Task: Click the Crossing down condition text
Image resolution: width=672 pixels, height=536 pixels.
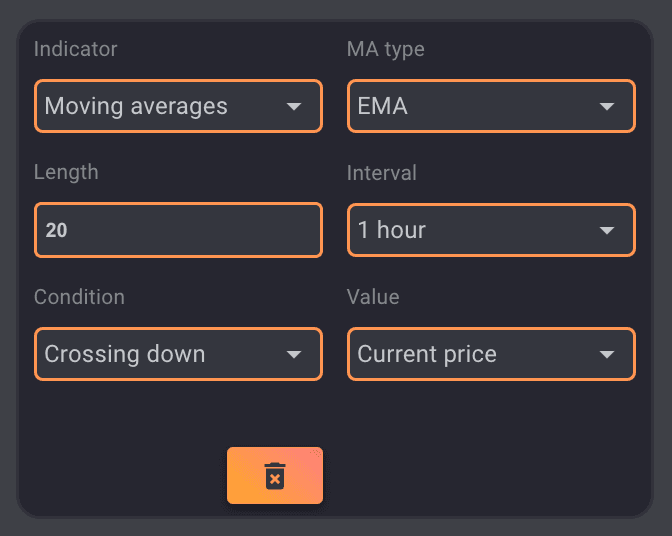Action: pos(125,354)
